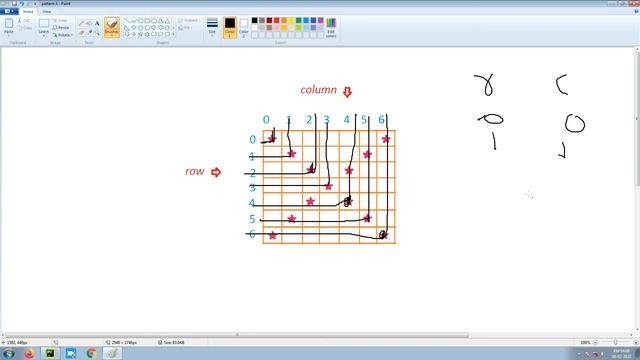Open the Select options dropdown arrow
Viewport: 640px width, 360px height.
point(44,36)
